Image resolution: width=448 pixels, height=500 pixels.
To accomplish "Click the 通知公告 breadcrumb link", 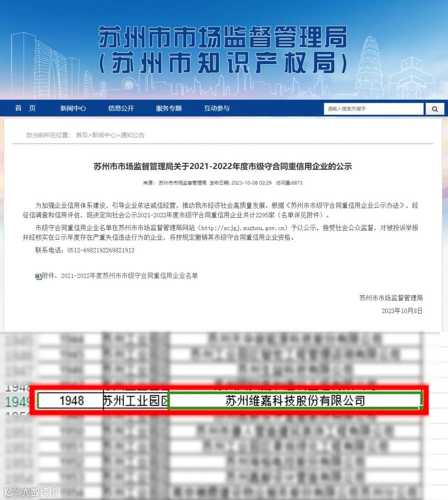I will 132,135.
